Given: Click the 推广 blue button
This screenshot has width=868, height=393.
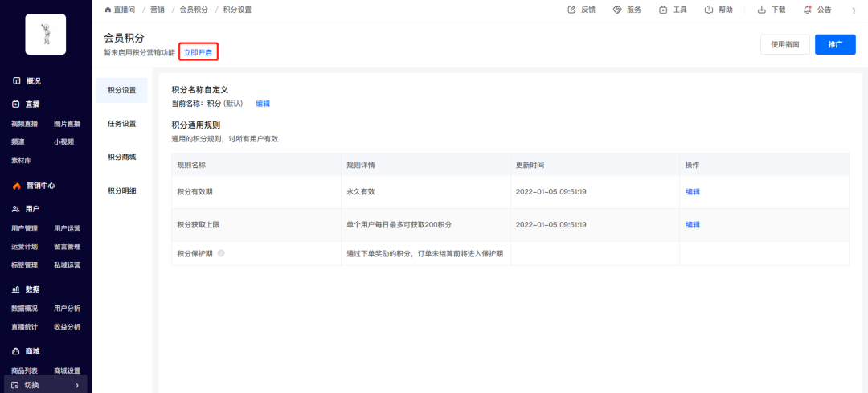Looking at the screenshot, I should (834, 45).
